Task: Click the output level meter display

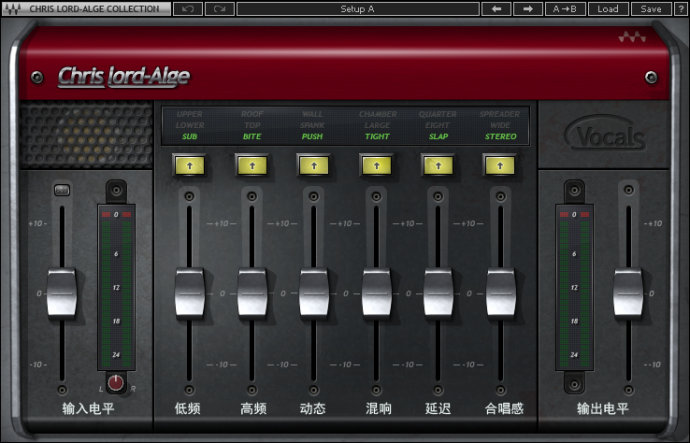Action: 574,287
